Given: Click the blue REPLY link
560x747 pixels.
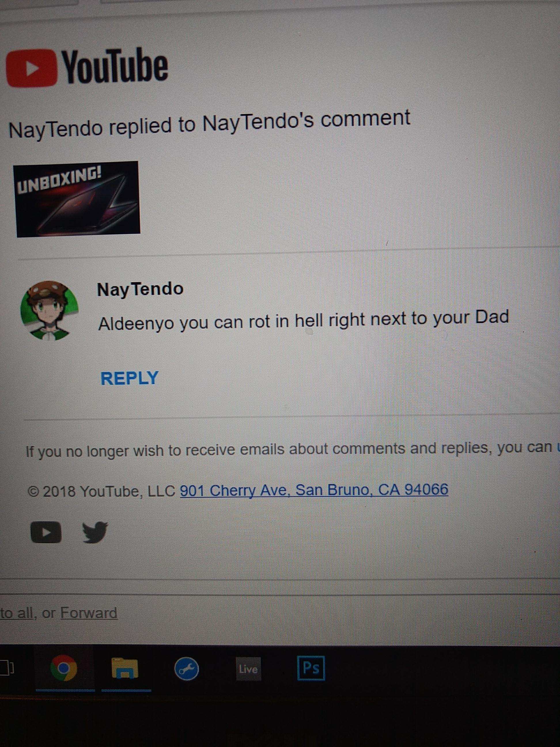Looking at the screenshot, I should pos(130,378).
